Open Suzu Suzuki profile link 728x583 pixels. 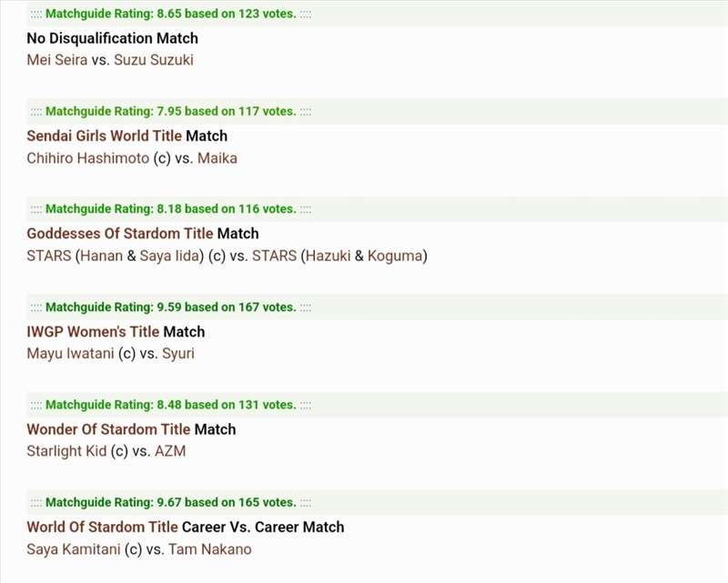(154, 60)
